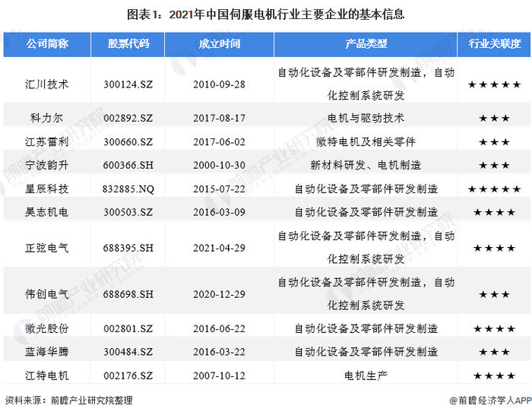Click date 2020-12-29

[x=219, y=294]
